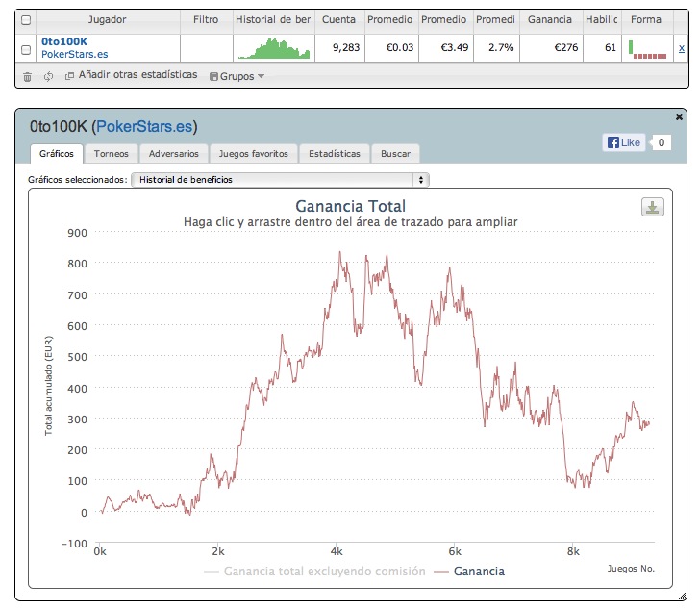Click the €276 profit value
The width and height of the screenshot is (700, 611).
coord(566,47)
